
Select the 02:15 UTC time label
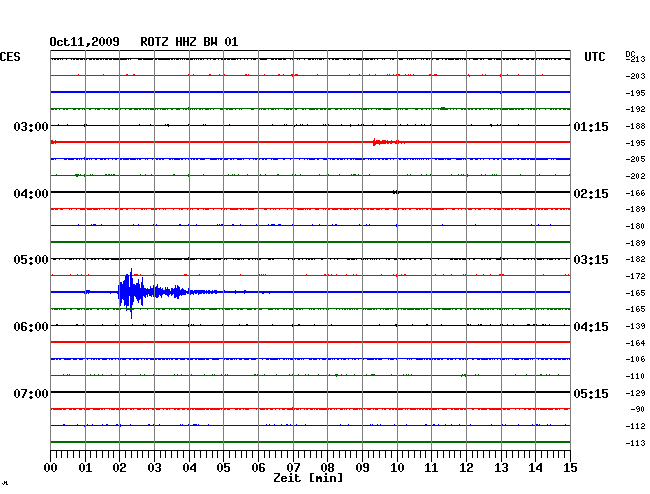[591, 194]
